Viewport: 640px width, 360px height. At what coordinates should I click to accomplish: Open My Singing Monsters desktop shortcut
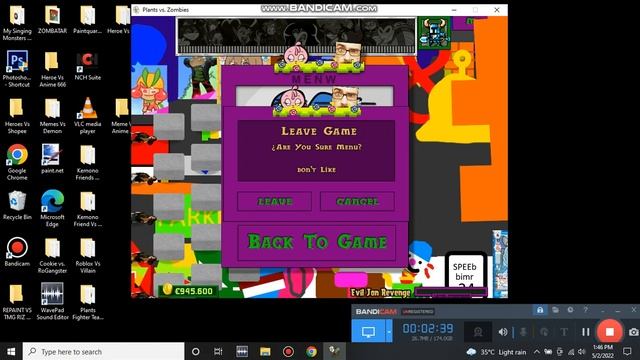(x=17, y=23)
